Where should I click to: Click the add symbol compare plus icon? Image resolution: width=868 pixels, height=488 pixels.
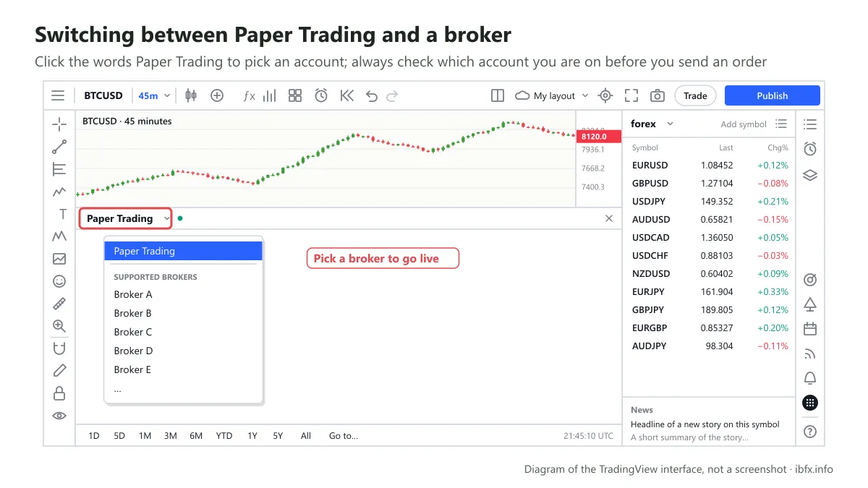pos(217,95)
